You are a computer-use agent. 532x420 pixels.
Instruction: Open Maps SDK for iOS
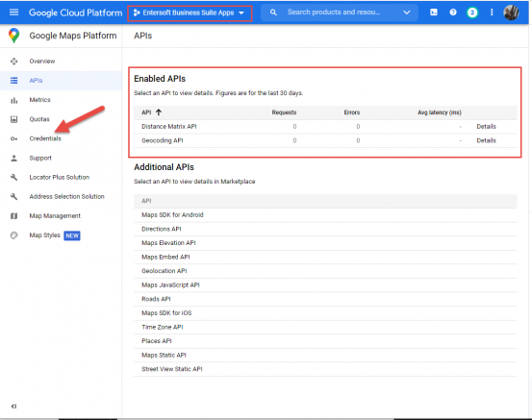tap(166, 313)
